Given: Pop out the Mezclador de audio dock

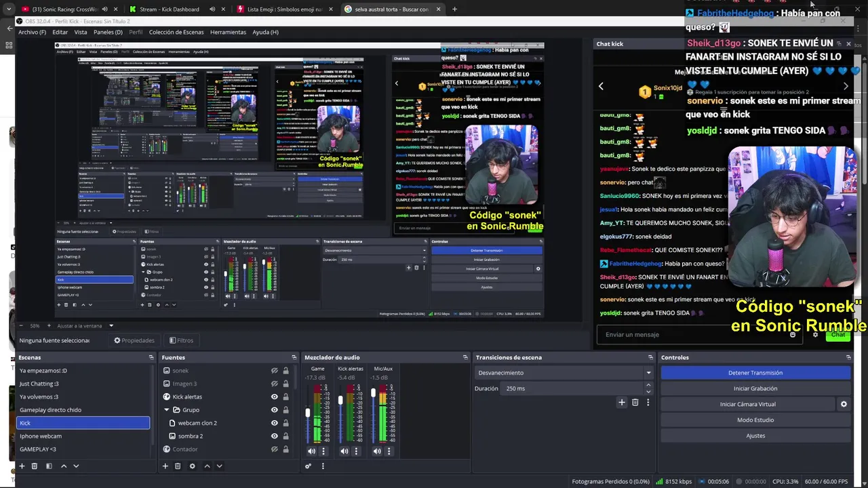Looking at the screenshot, I should (465, 357).
